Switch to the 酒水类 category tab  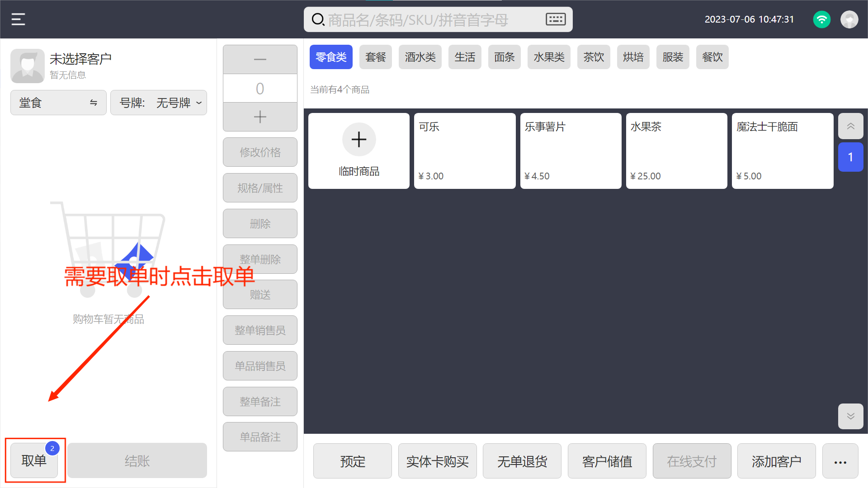tap(420, 57)
